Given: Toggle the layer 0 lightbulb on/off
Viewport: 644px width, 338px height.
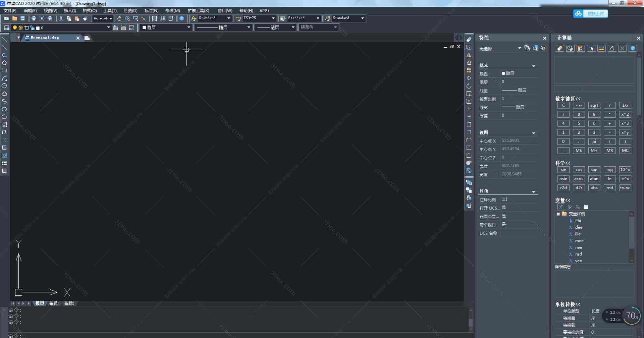Looking at the screenshot, I should [x=15, y=28].
